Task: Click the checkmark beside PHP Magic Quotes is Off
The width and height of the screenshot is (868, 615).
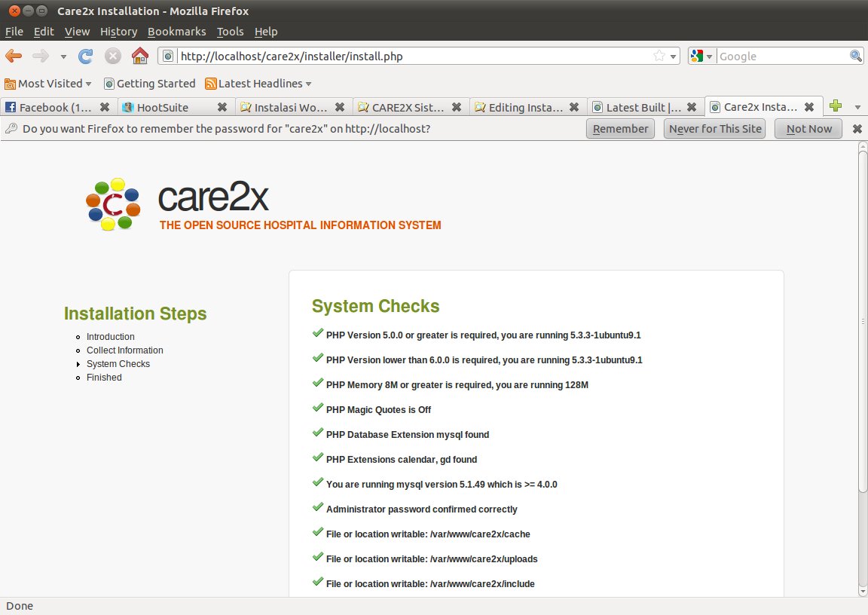Action: tap(318, 408)
